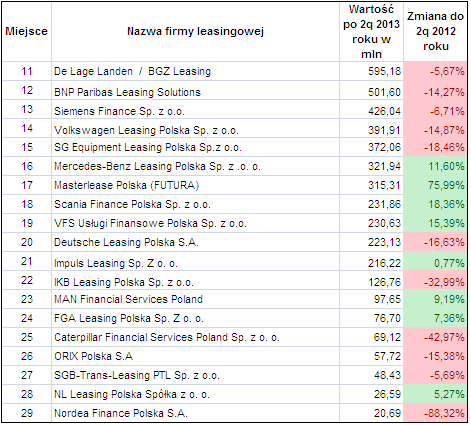Click the green change cell '0,77%'
The width and height of the screenshot is (471, 425).
point(435,261)
